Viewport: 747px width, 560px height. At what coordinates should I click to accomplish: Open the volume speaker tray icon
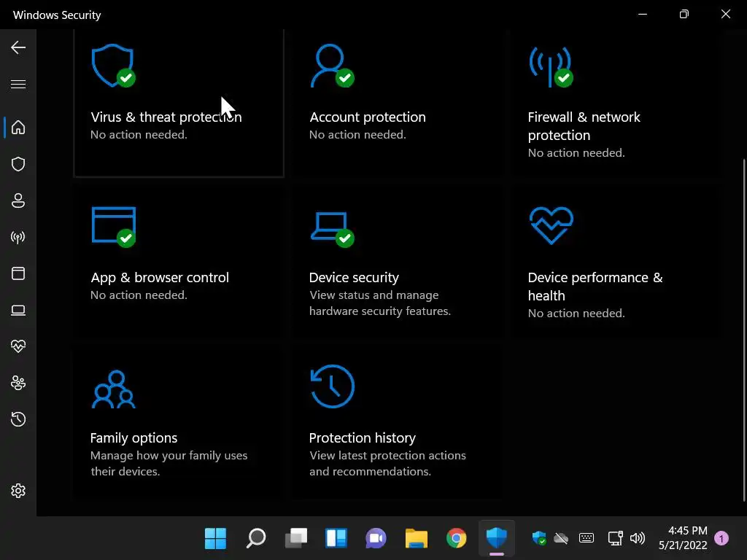click(638, 539)
